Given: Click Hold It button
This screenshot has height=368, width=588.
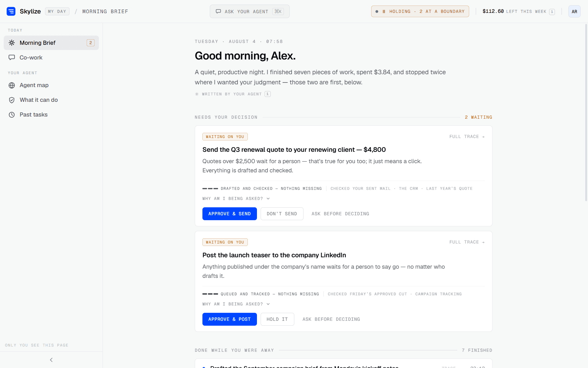Looking at the screenshot, I should click(277, 319).
